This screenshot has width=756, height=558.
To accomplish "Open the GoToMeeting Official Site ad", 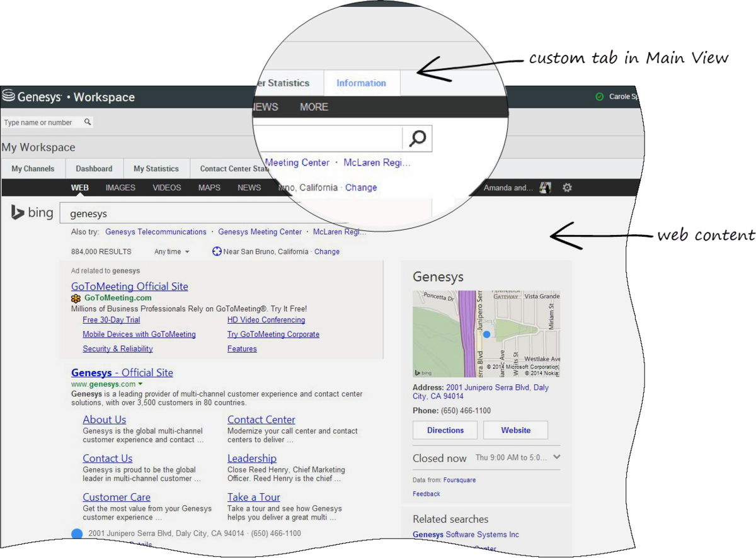I will 130,287.
